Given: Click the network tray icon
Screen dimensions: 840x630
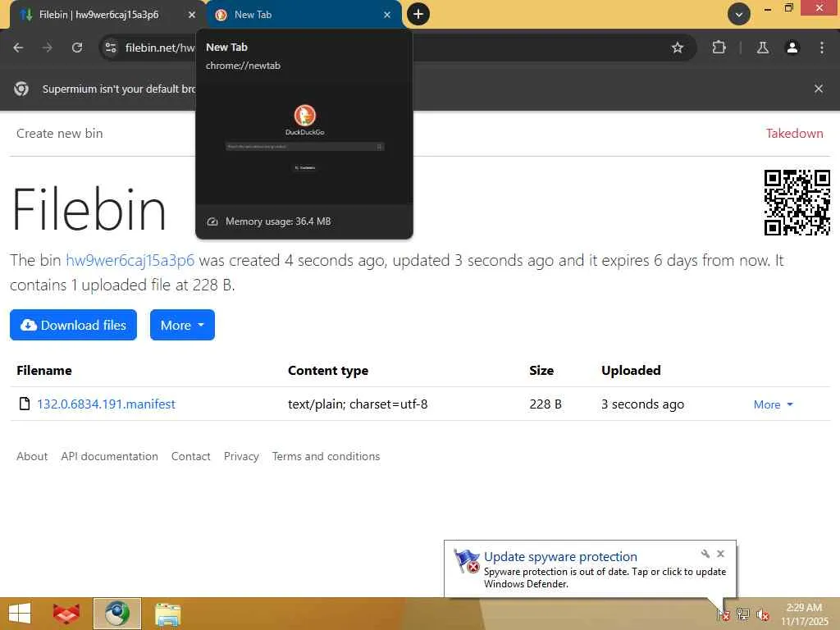Looking at the screenshot, I should [x=743, y=614].
